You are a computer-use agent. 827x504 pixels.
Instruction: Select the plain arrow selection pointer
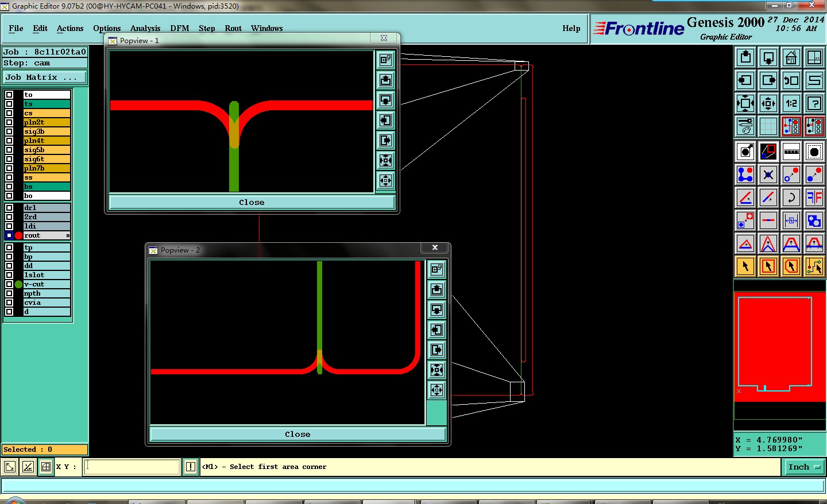point(745,266)
